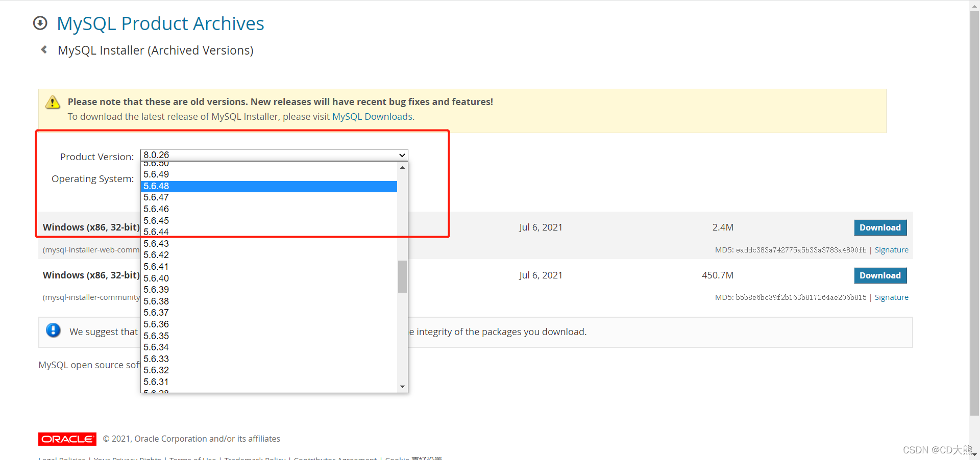Choose version 5.6.37 option
980x460 pixels.
(269, 313)
